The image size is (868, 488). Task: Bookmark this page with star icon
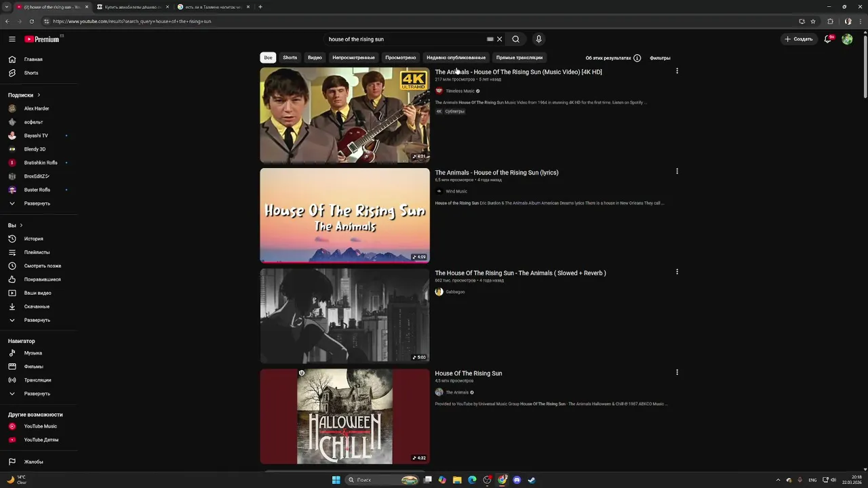[813, 21]
